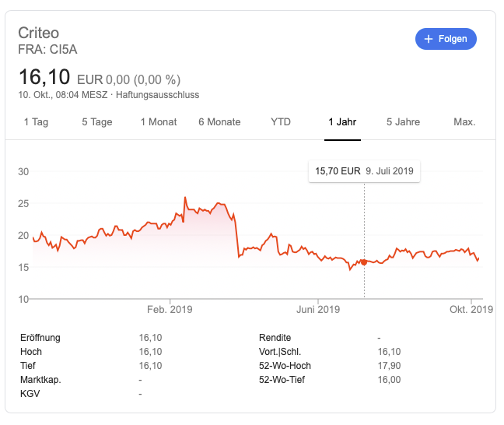This screenshot has width=504, height=425.
Task: Click the Marktkap. row label
Action: tap(41, 380)
